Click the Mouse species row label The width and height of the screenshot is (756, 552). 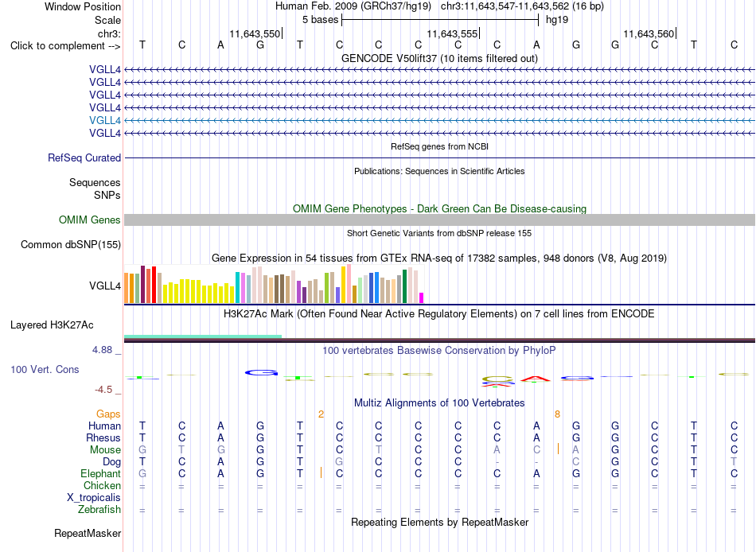tap(105, 450)
